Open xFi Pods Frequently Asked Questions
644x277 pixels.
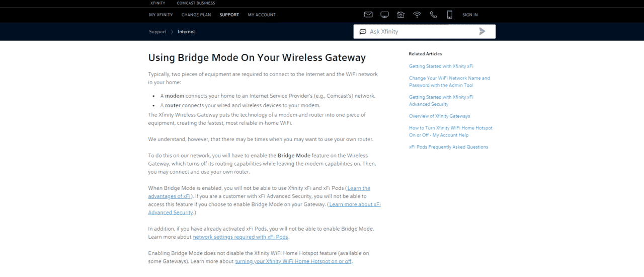pyautogui.click(x=449, y=147)
